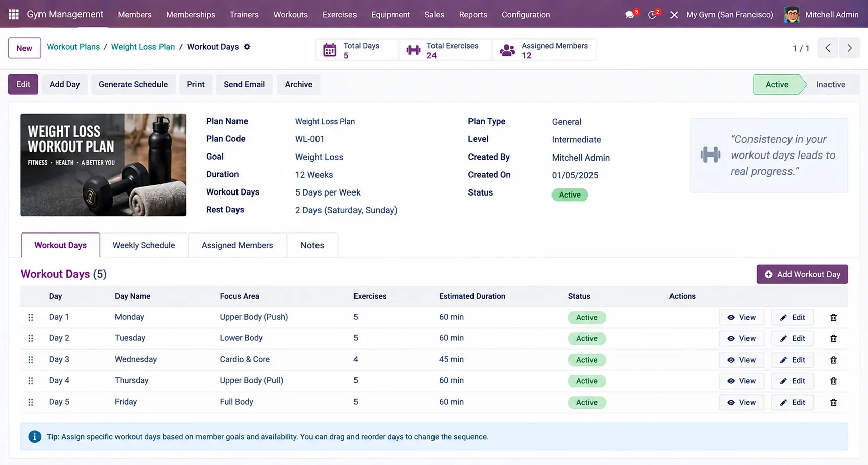The width and height of the screenshot is (868, 465).
Task: Click Generate Schedule button
Action: point(133,84)
